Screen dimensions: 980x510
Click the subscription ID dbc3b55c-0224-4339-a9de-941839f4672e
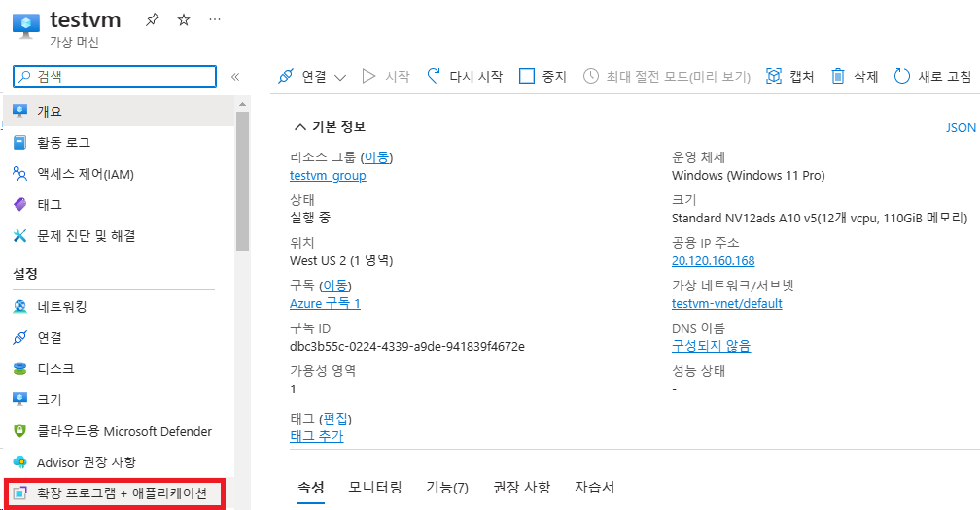pyautogui.click(x=407, y=346)
